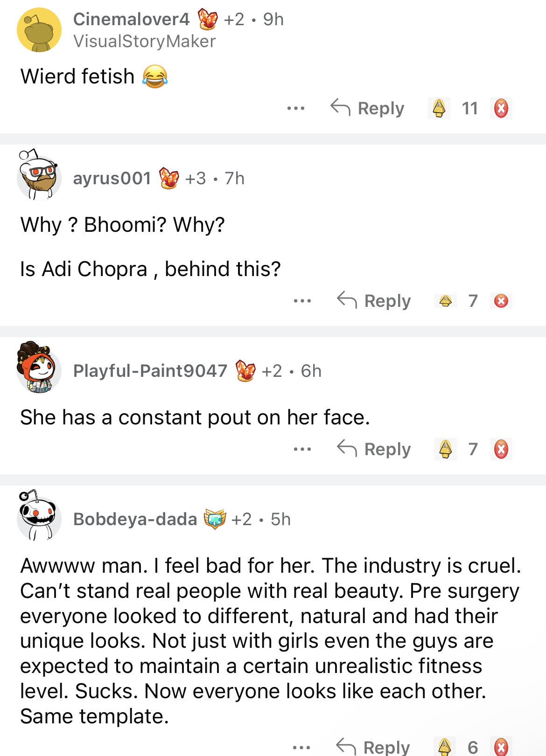Open ayrus001's profile avatar
The width and height of the screenshot is (546, 756).
[x=38, y=176]
